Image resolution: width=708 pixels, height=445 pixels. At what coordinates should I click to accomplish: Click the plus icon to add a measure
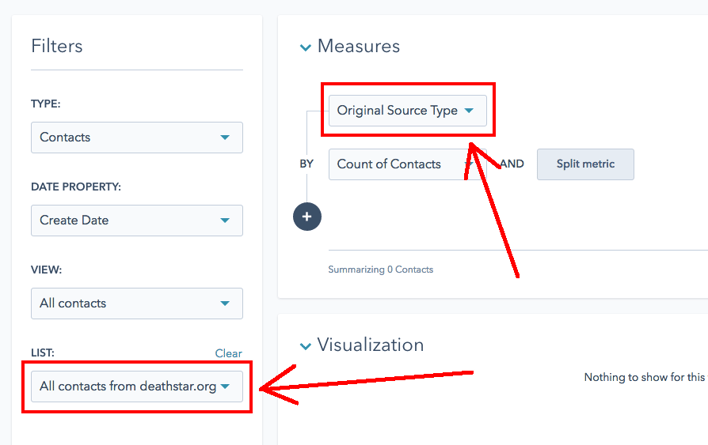coord(307,217)
